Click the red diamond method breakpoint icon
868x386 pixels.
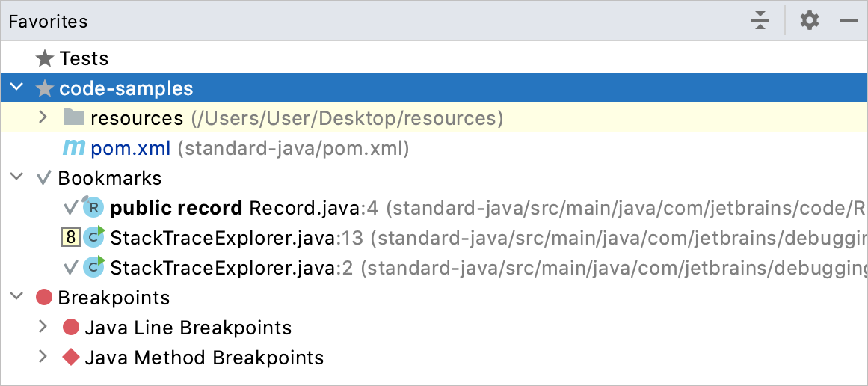71,358
